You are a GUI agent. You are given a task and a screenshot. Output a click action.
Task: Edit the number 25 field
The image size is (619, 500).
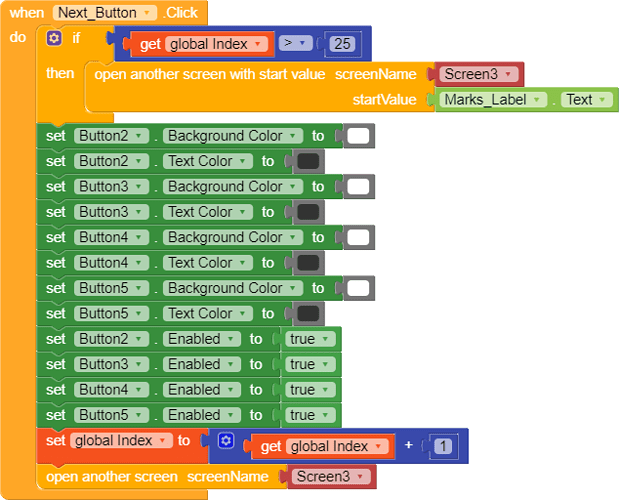[342, 44]
